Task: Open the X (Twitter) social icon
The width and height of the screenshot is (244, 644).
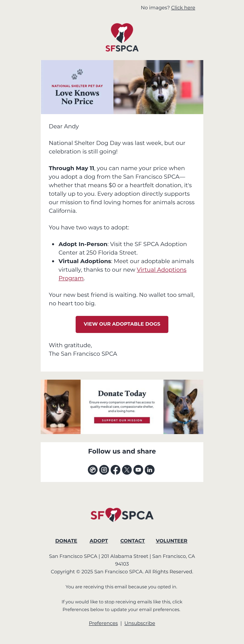Action: [127, 470]
